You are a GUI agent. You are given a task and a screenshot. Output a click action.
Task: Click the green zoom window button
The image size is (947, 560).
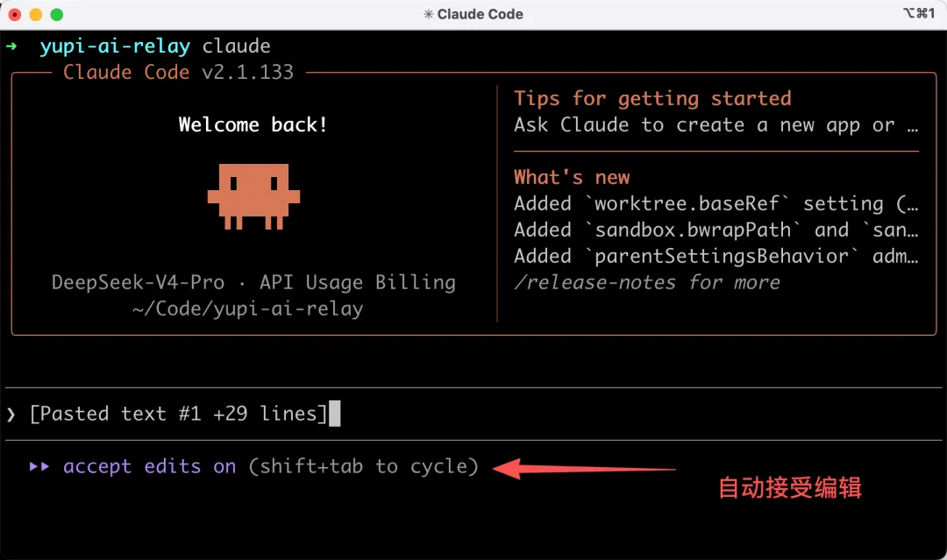point(57,15)
